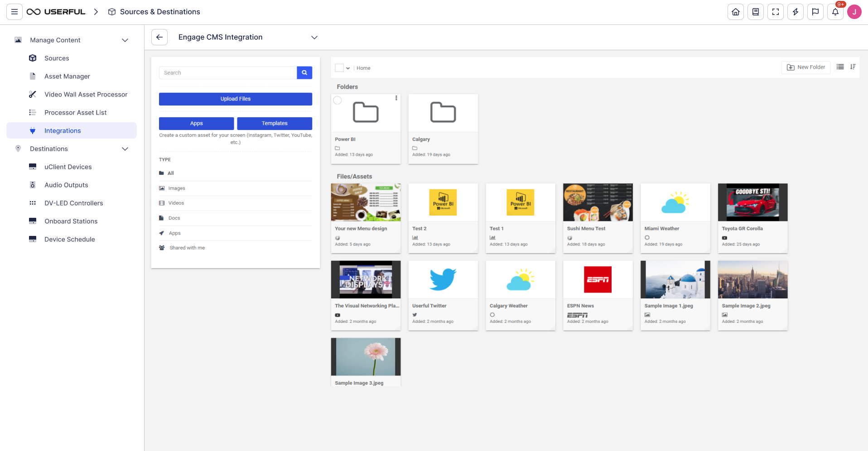Collapse the Destinations section

pyautogui.click(x=125, y=149)
